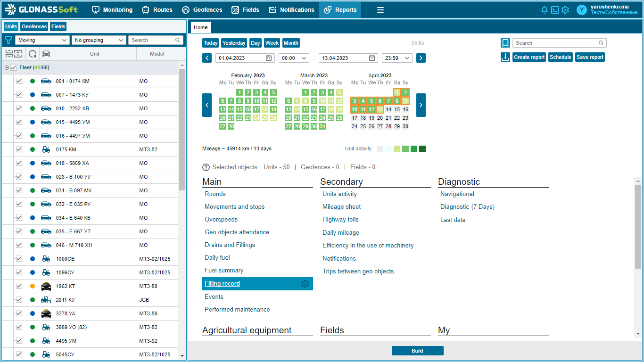Open the No grouping dropdown

(99, 40)
